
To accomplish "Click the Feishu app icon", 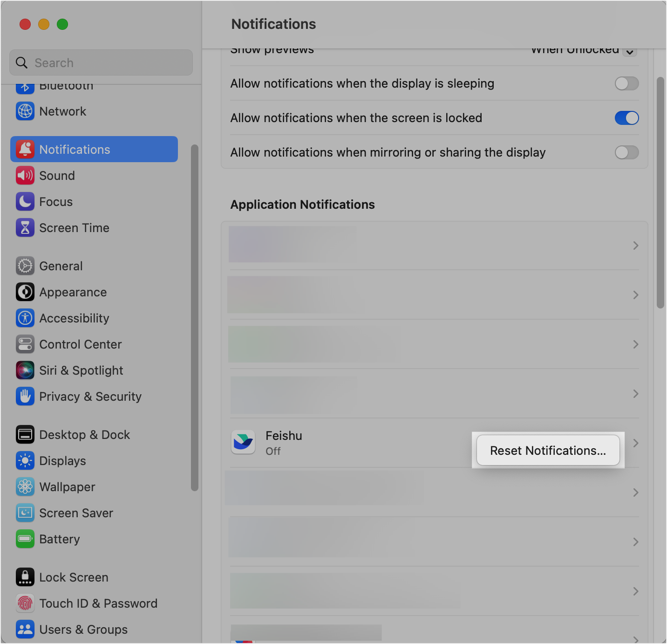I will (x=243, y=442).
